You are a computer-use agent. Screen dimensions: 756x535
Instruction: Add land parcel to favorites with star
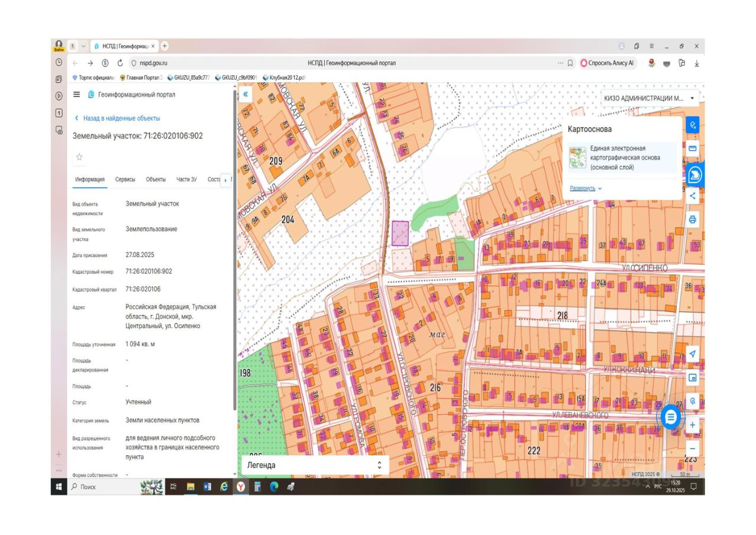point(79,157)
